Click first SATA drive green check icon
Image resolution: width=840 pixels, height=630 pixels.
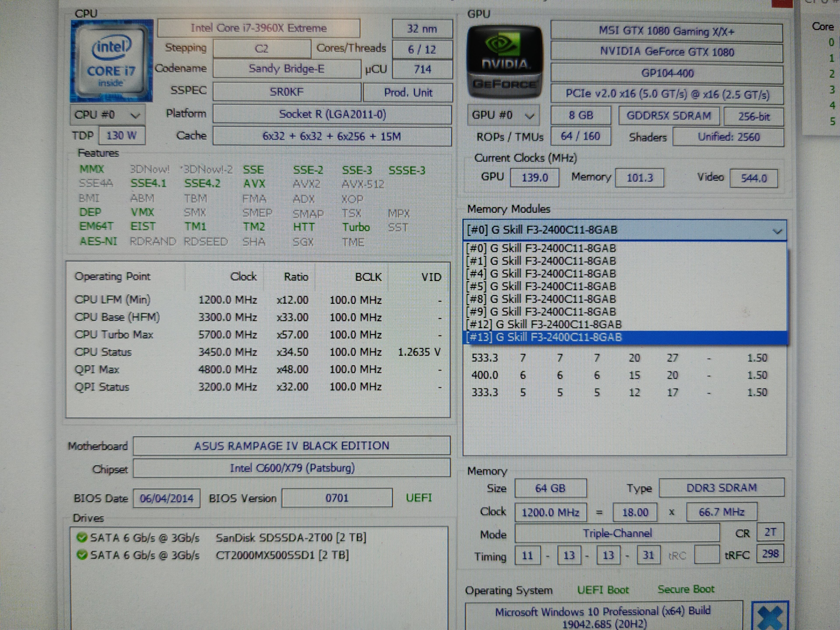(82, 538)
